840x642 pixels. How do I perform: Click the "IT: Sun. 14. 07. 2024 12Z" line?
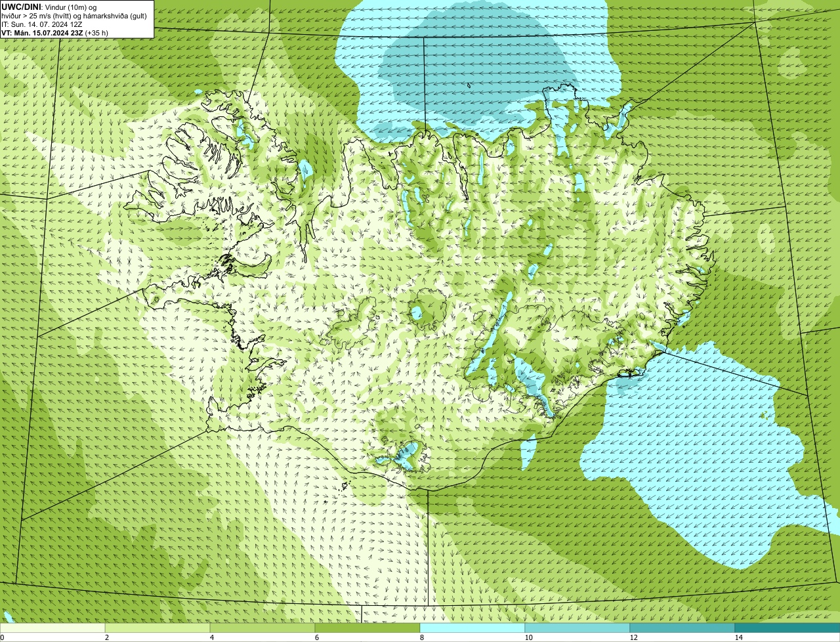tap(41, 24)
